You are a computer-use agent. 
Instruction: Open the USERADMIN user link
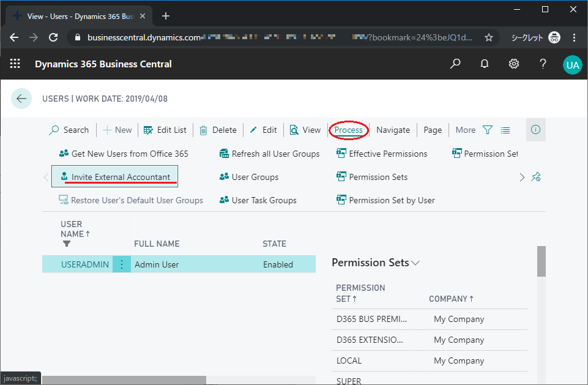tap(85, 264)
